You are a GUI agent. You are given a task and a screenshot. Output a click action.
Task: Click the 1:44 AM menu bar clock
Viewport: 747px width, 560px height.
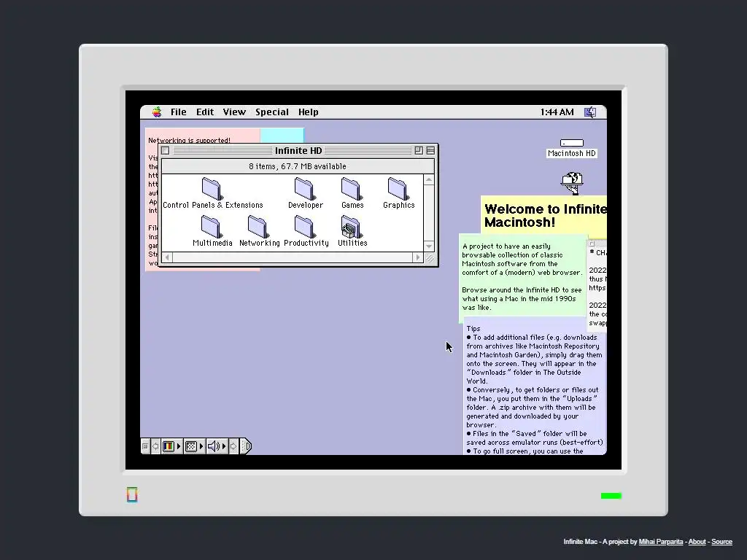[x=557, y=112]
